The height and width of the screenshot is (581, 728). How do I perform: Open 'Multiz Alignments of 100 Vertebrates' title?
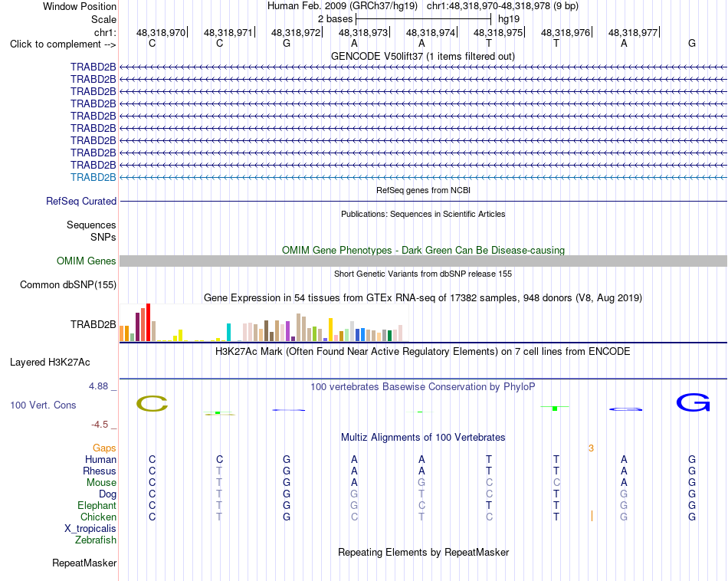423,438
